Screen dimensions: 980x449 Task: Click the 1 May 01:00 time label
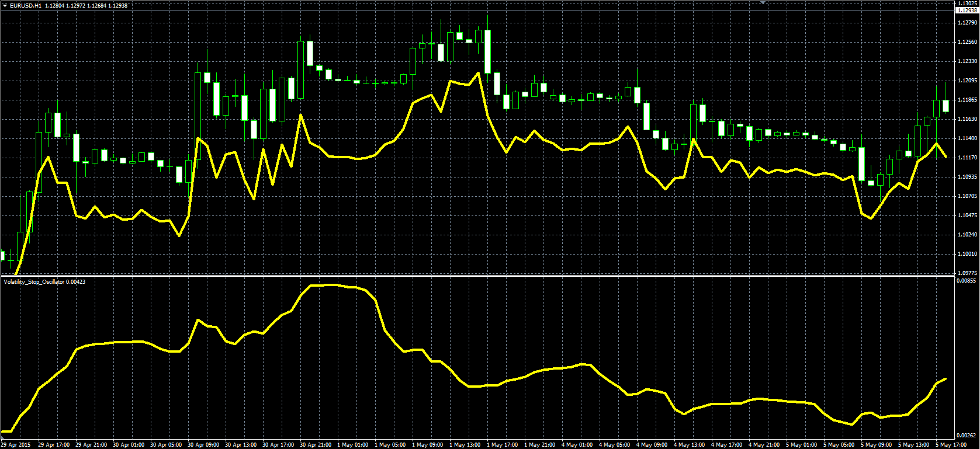tap(353, 445)
